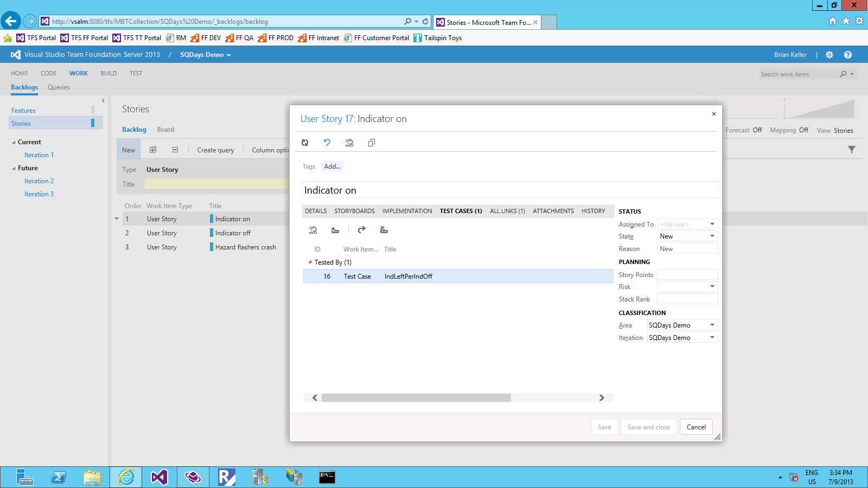Revert changes with the blue undo icon
Image resolution: width=868 pixels, height=488 pixels.
pos(327,143)
